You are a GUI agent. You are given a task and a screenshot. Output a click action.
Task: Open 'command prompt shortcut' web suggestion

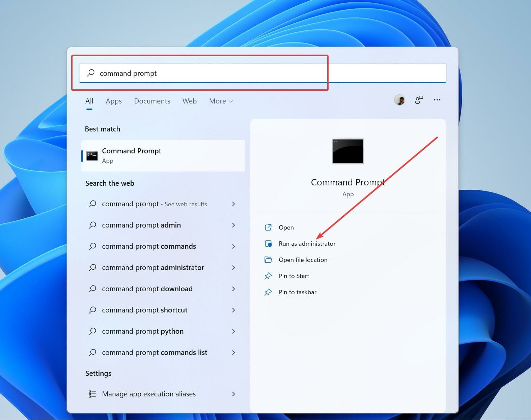[163, 310]
